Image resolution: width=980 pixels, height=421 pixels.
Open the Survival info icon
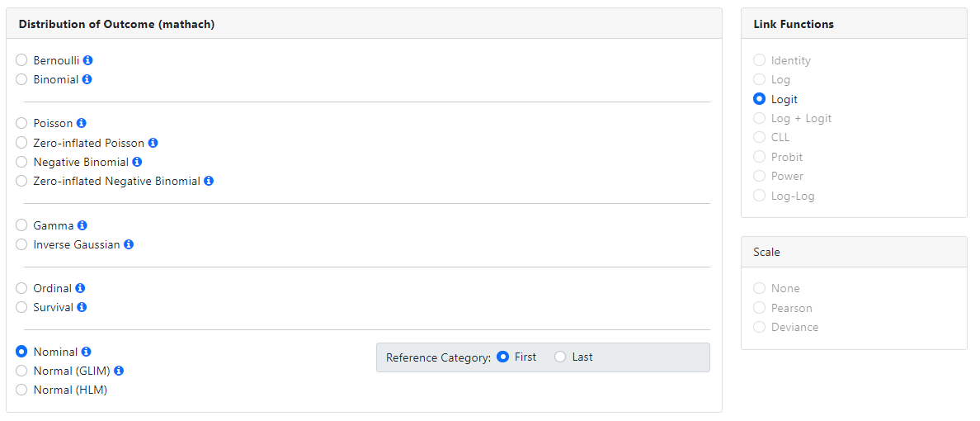click(x=82, y=307)
